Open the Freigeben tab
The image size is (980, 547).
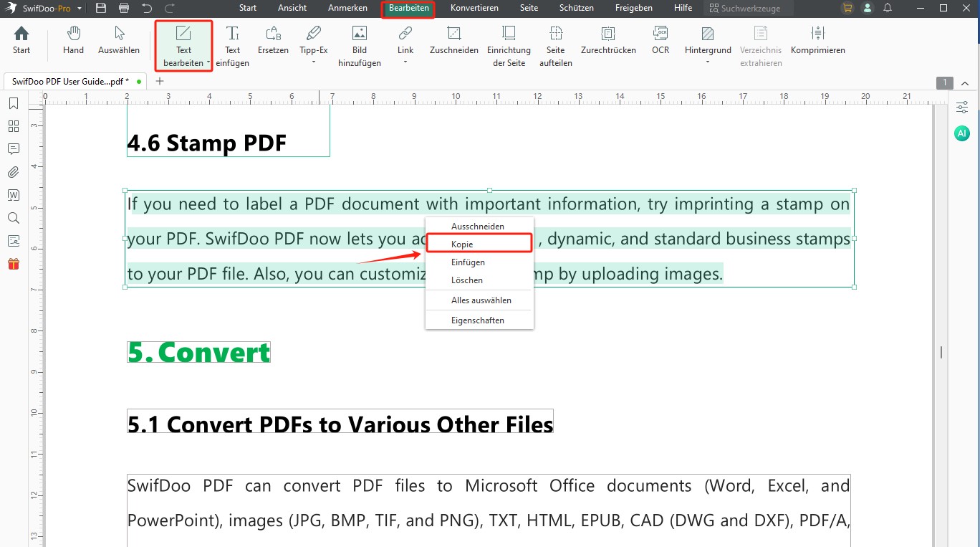(x=634, y=8)
